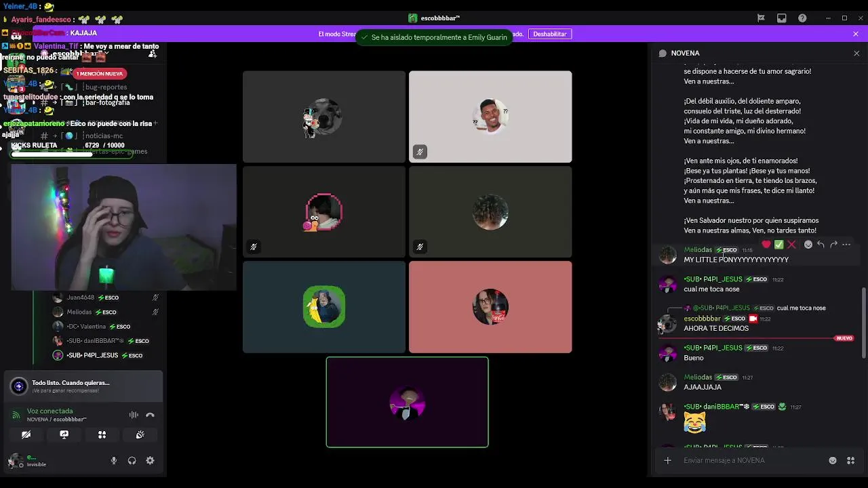Open the Todo listo quest banner

click(x=83, y=386)
